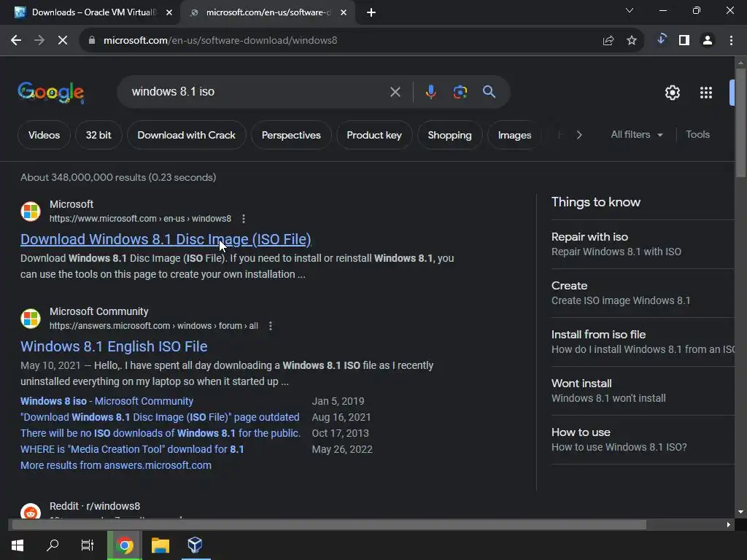Image resolution: width=747 pixels, height=560 pixels.
Task: Select the Download with Crack chip
Action: pyautogui.click(x=186, y=135)
